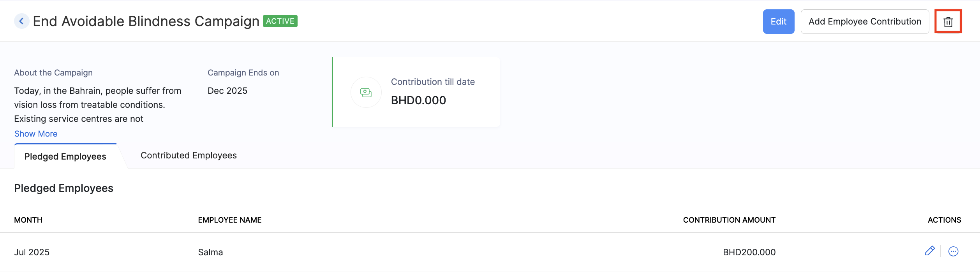Click the End Avoidable Blindness Campaign title

[146, 21]
